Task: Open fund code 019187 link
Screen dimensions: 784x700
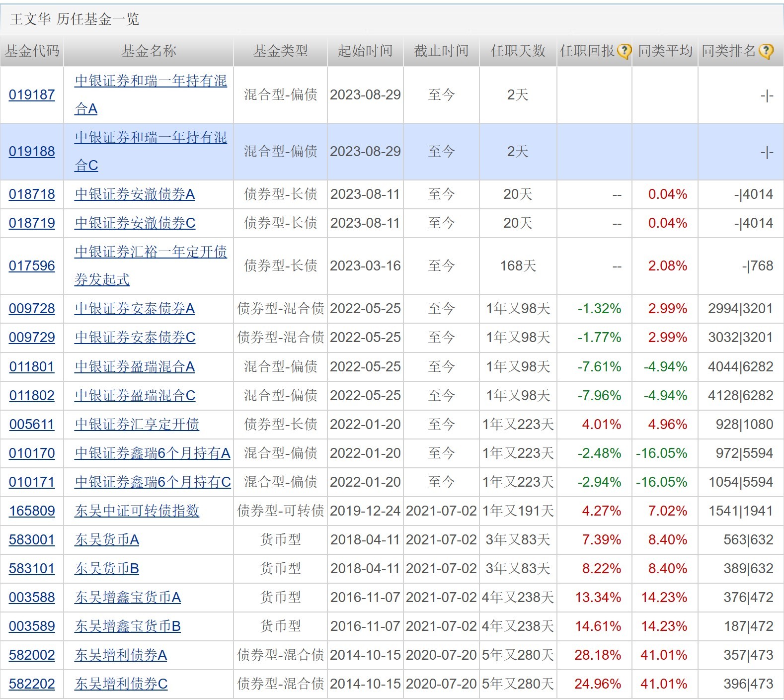Action: coord(32,94)
